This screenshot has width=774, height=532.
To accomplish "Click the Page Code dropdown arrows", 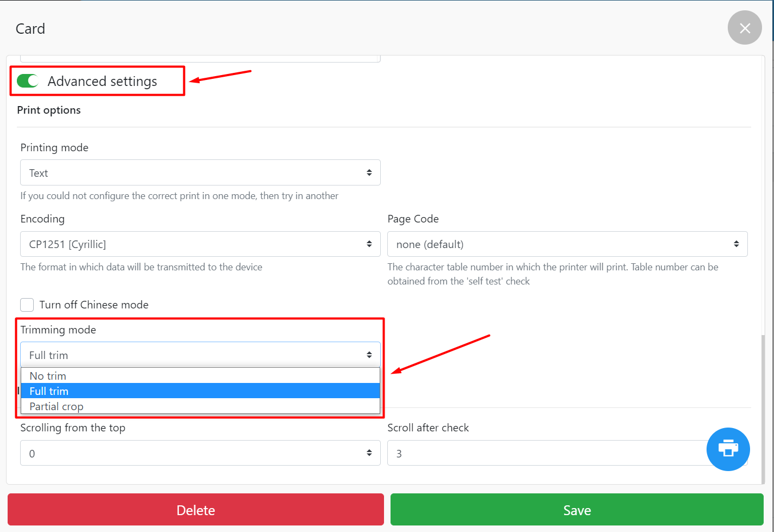I will click(x=736, y=244).
